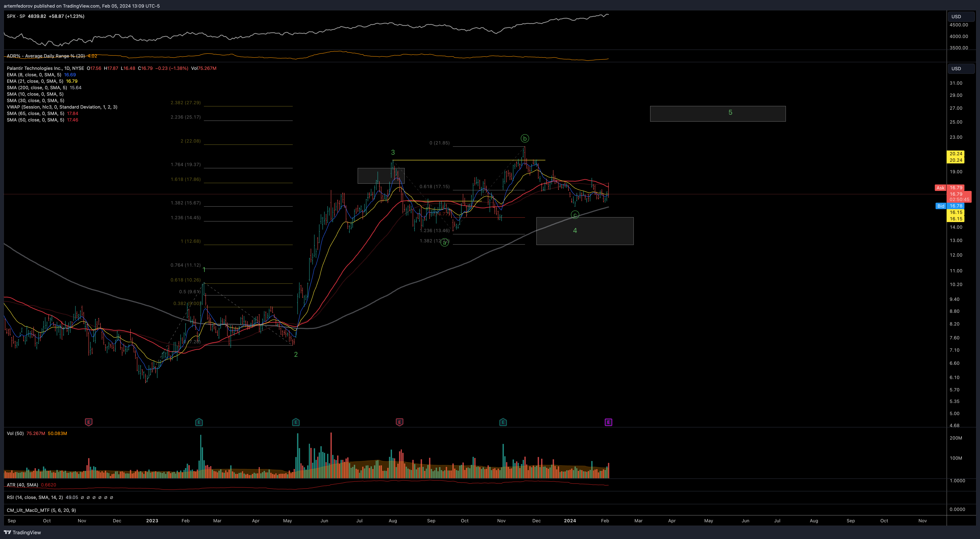Click the 31.00 price scale label
The height and width of the screenshot is (539, 980).
956,83
